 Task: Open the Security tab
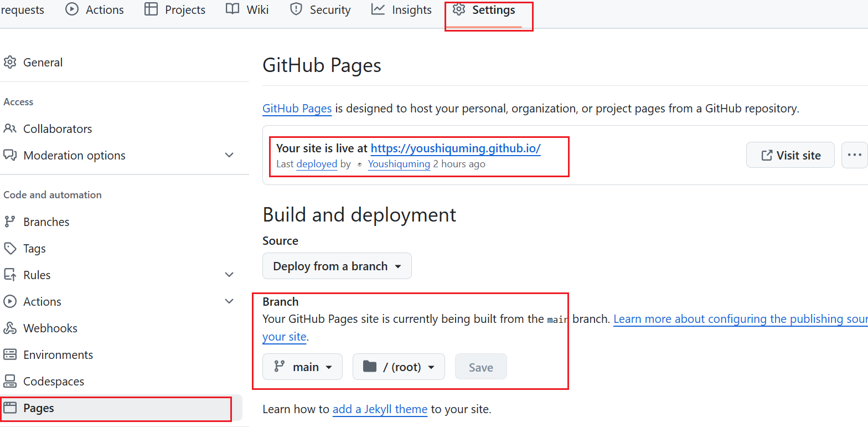coord(321,10)
